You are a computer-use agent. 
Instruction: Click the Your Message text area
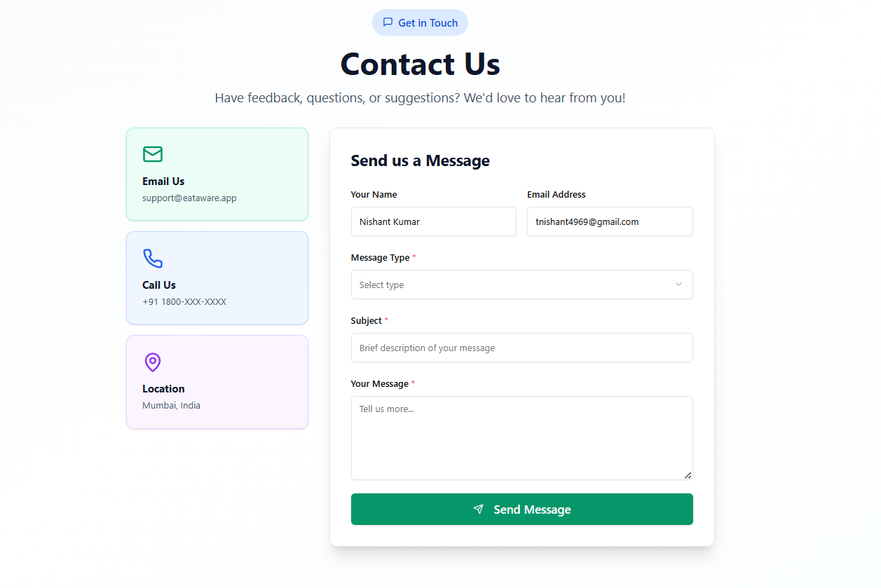(x=522, y=438)
